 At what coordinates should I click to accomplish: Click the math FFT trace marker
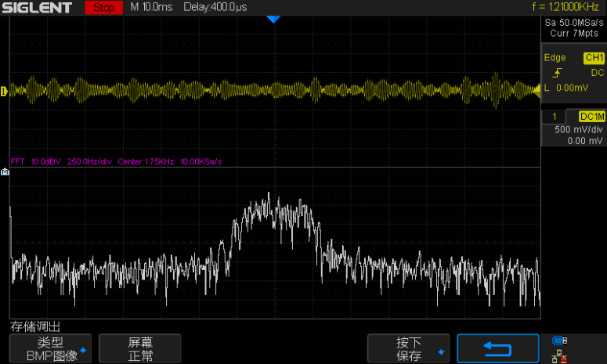[x=5, y=171]
